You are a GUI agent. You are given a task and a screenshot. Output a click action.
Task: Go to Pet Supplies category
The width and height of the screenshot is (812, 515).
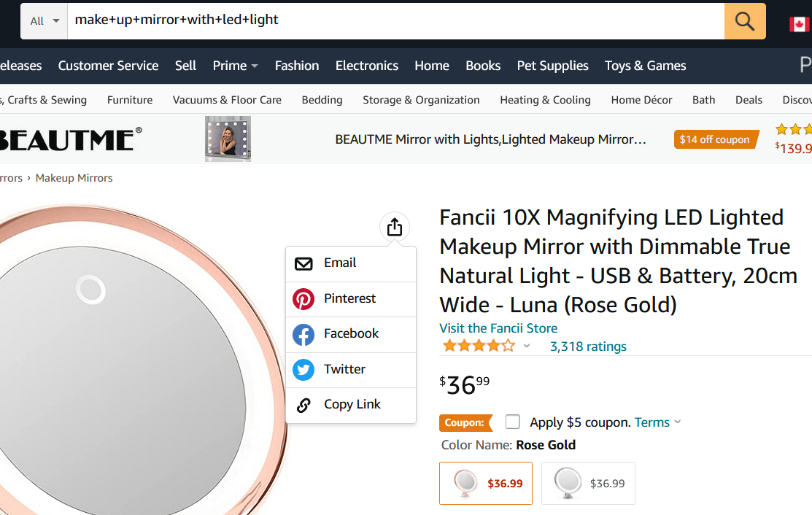pos(552,65)
